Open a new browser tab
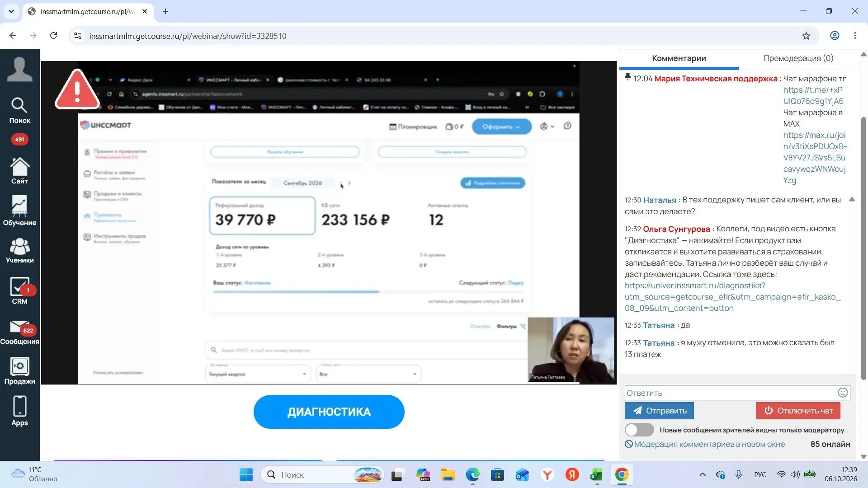Viewport: 868px width, 488px height. 165,11
